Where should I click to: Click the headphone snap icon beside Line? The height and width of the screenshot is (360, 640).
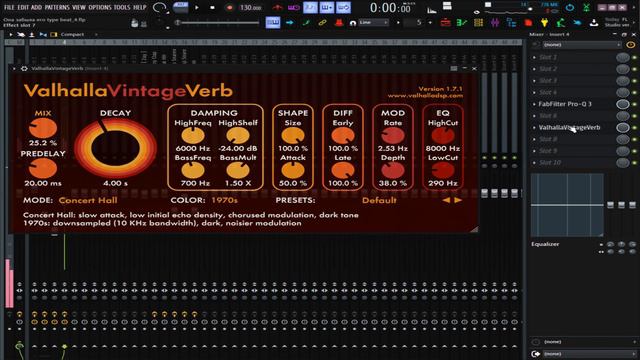point(353,23)
